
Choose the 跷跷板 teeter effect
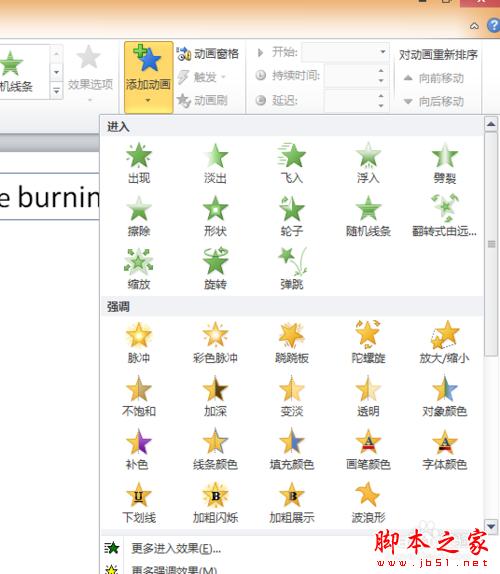tap(292, 343)
